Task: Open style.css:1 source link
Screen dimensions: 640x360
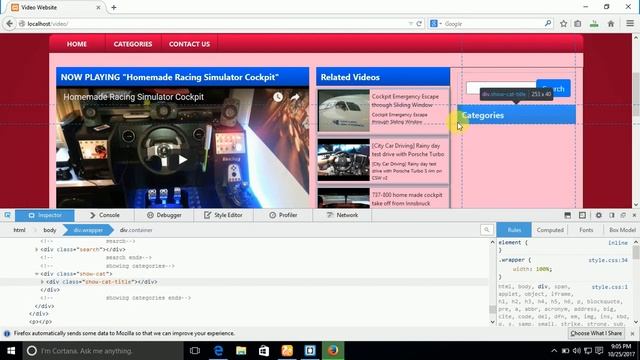Action: [x=610, y=287]
